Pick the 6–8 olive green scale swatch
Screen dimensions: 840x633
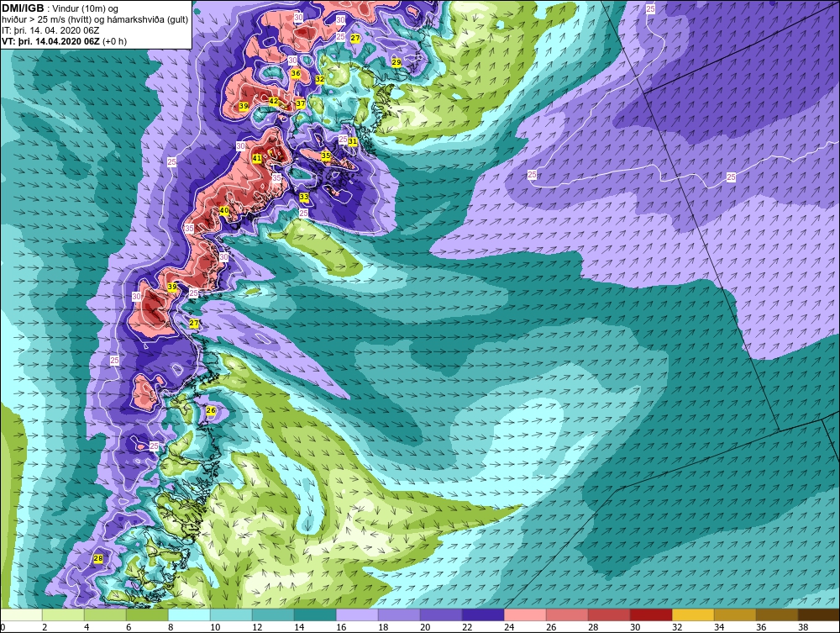click(147, 615)
